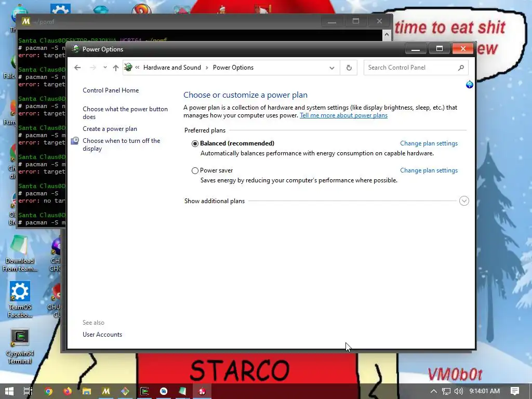Viewport: 532px width, 399px height.
Task: Click the Up one level arrow
Action: coord(116,68)
